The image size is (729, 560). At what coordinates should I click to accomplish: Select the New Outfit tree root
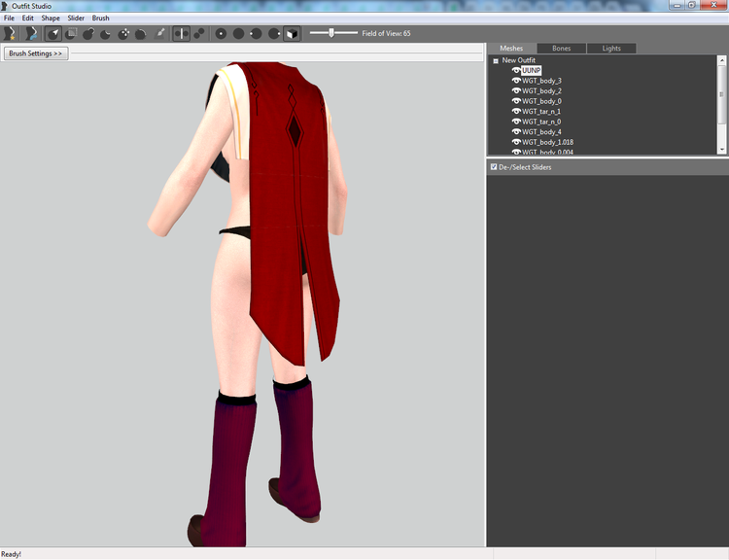(x=518, y=60)
